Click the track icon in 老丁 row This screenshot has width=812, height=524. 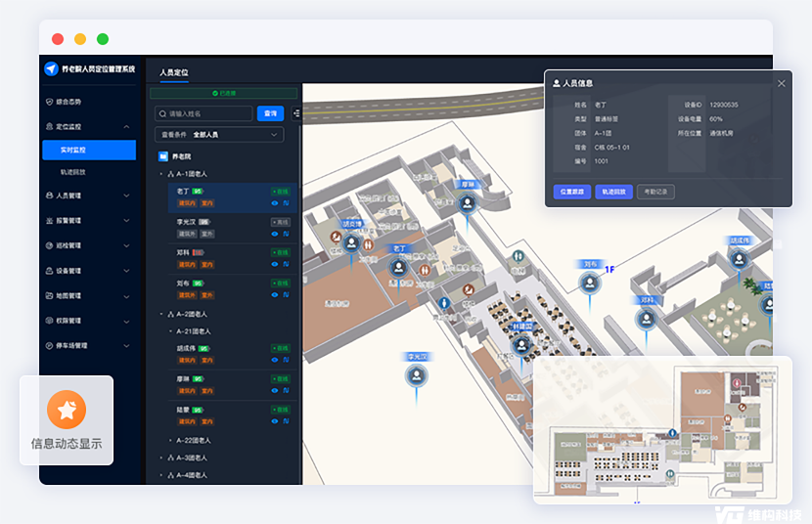click(286, 204)
